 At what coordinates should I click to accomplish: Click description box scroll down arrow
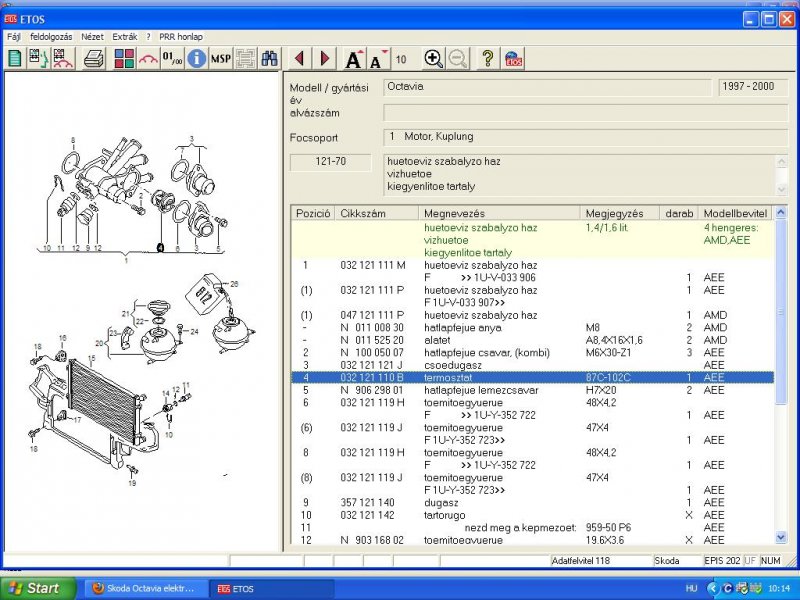click(781, 189)
